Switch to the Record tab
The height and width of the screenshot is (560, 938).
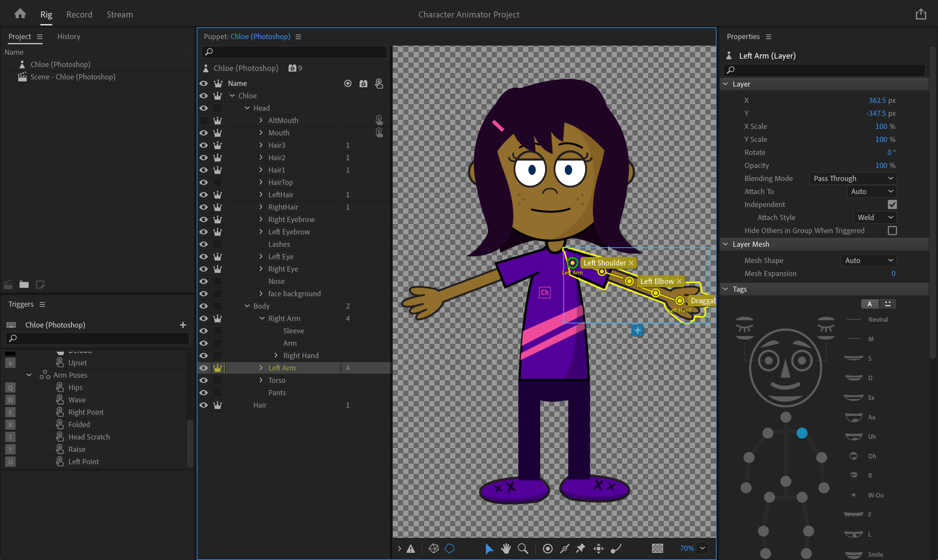(x=79, y=14)
